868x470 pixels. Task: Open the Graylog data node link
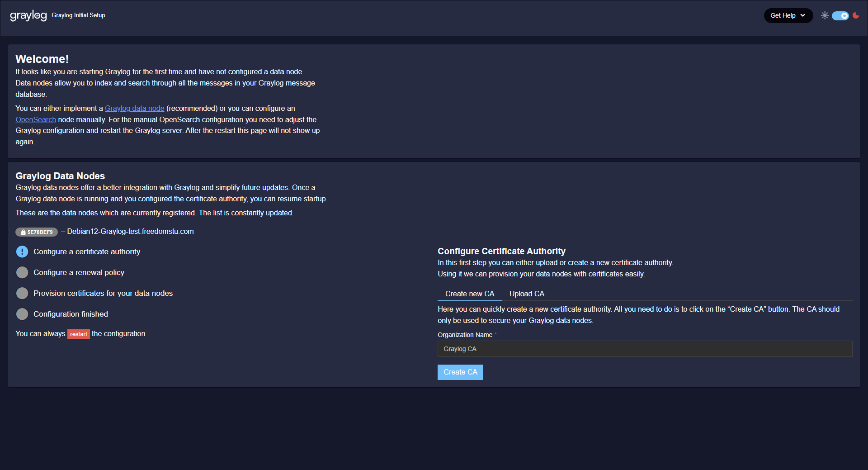(x=134, y=109)
